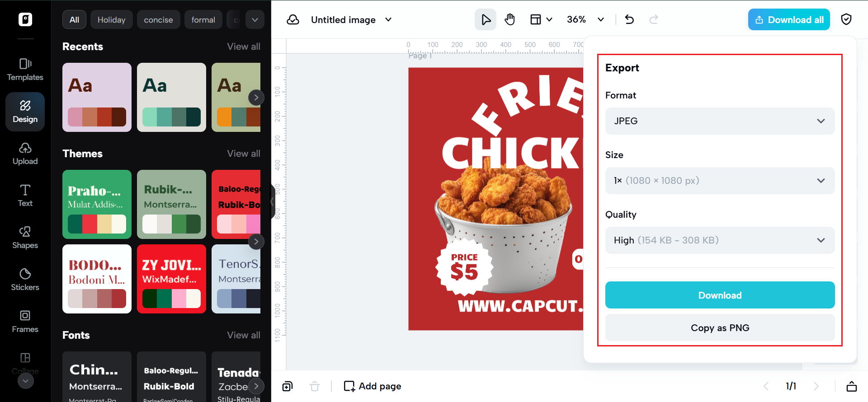Apply the teal recent Aa style
Image resolution: width=868 pixels, height=402 pixels.
(x=171, y=97)
